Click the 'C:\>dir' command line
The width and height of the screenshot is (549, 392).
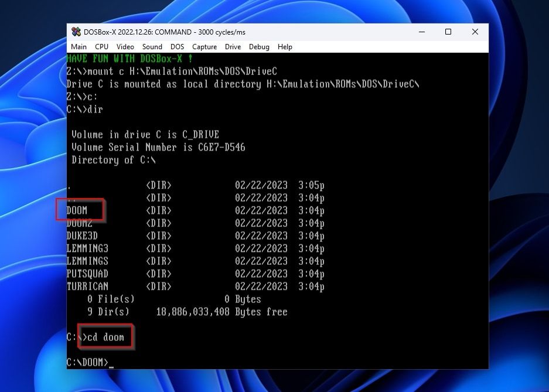tap(85, 109)
